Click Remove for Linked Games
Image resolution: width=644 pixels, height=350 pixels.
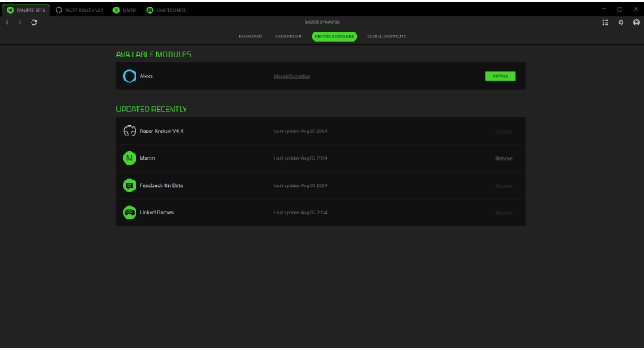point(503,213)
